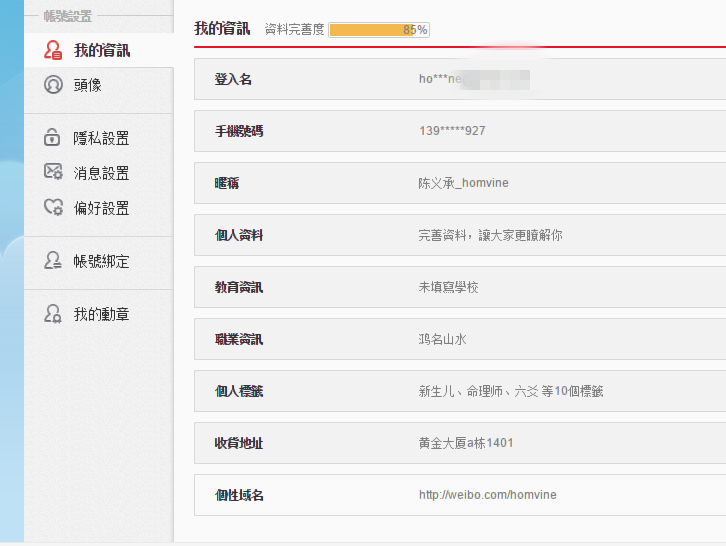Image resolution: width=726 pixels, height=546 pixels.
Task: Click the 頭像 avatar icon
Action: [54, 85]
